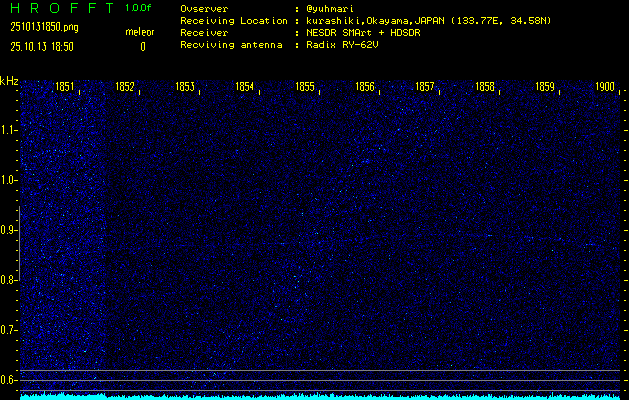629x400 pixels.
Task: Click the 1854 time marker
Action: (x=245, y=87)
